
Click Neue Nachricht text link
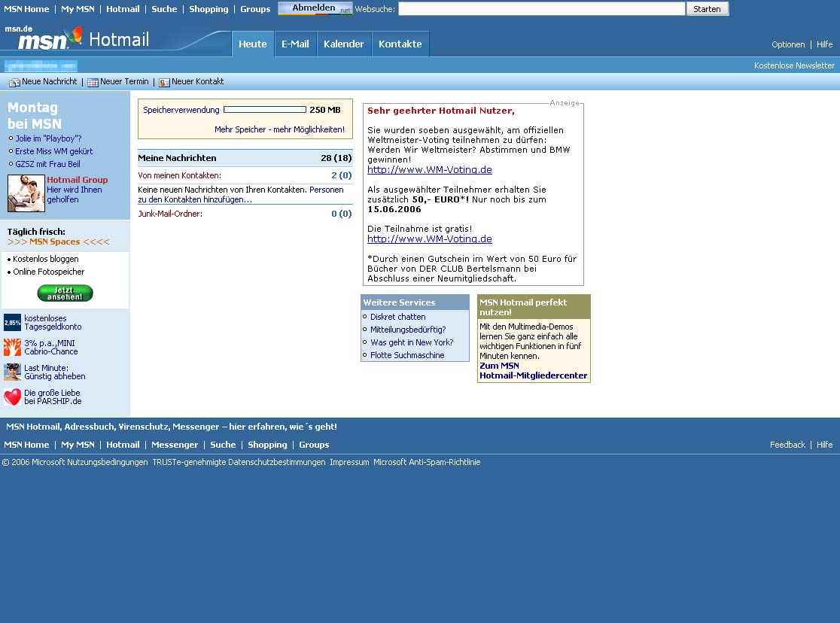click(x=49, y=81)
